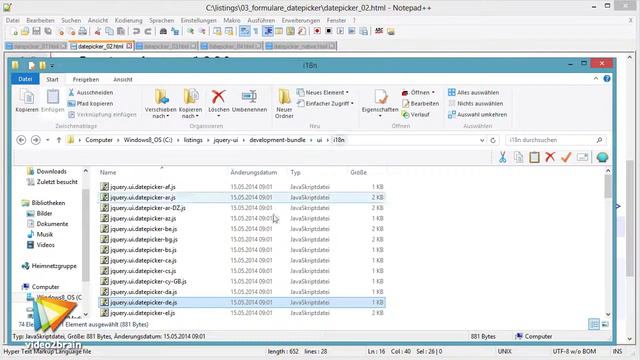Click the teal shell icon right of the checkmark
Image resolution: width=640 pixels, height=360 pixels.
click(602, 157)
